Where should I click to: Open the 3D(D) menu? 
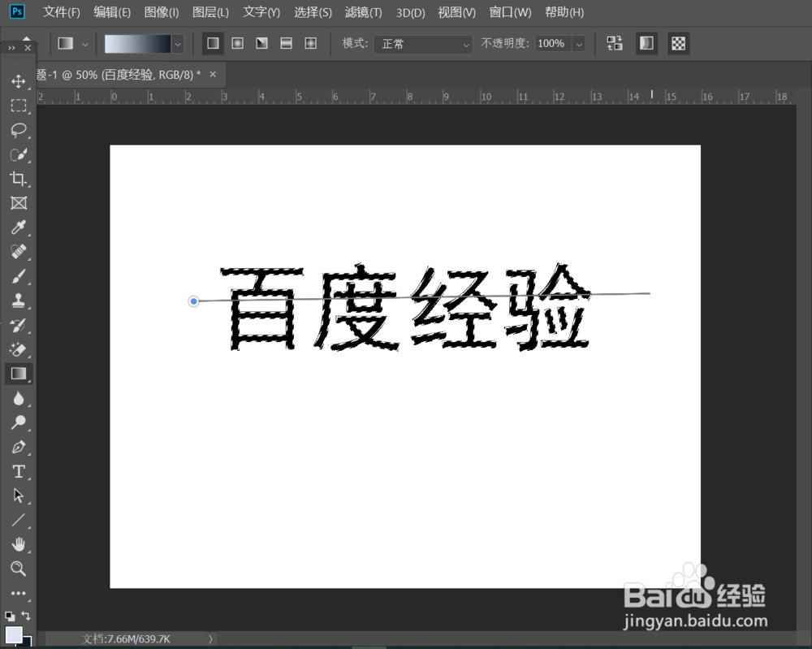point(411,12)
